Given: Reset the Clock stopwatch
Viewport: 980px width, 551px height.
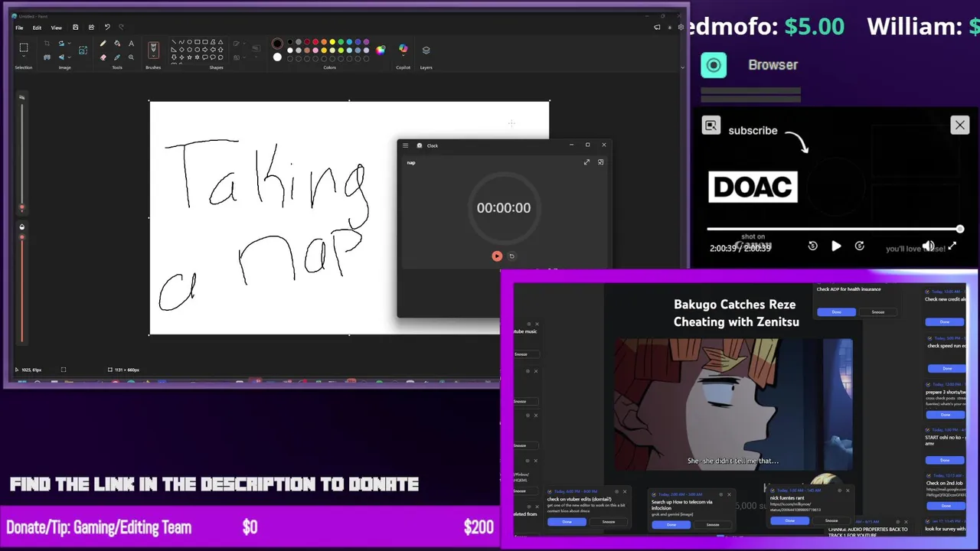Looking at the screenshot, I should coord(512,256).
